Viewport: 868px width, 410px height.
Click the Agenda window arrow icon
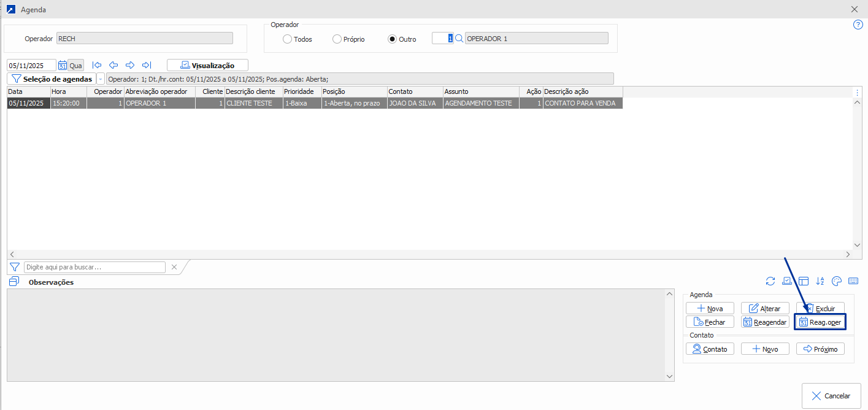point(10,9)
